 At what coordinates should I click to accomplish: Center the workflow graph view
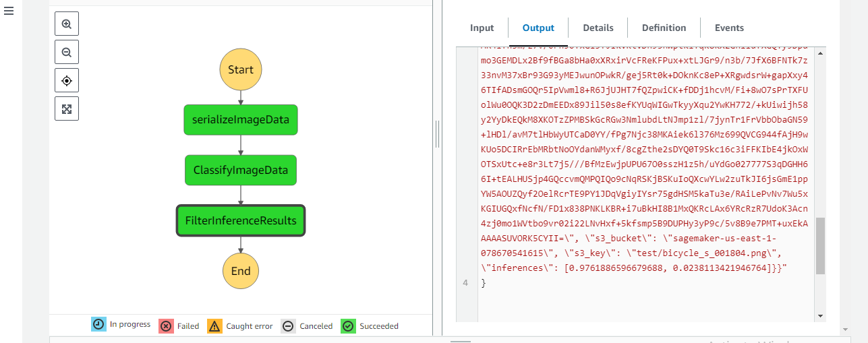click(x=67, y=81)
